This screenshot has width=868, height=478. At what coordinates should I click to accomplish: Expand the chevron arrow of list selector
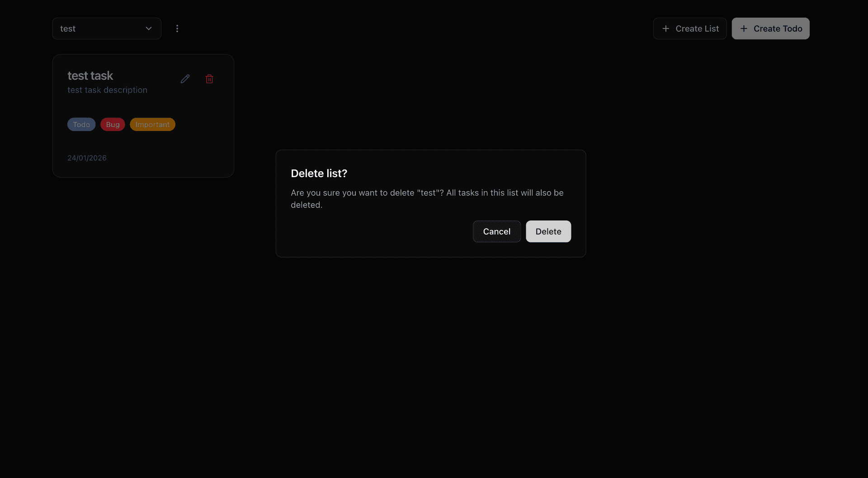coord(148,28)
